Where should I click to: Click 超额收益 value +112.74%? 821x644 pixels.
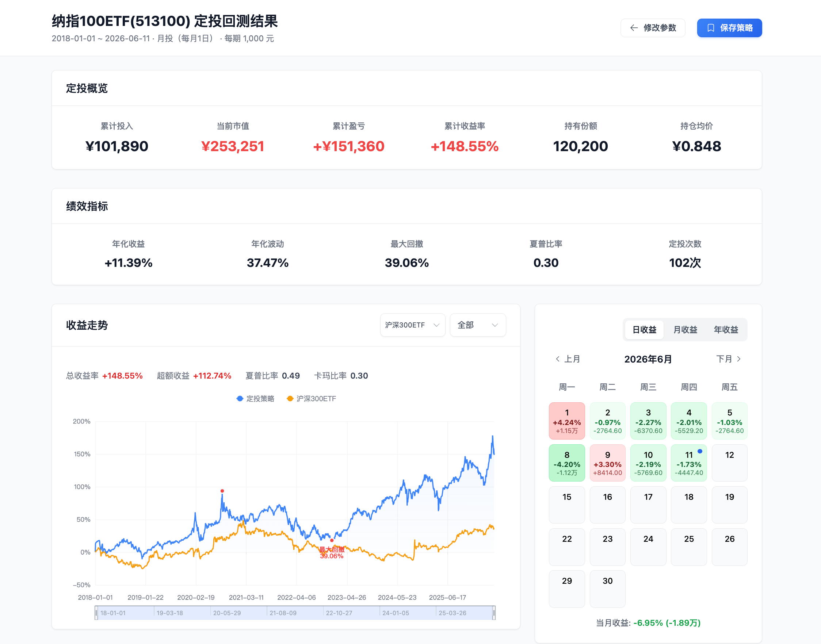click(x=212, y=376)
